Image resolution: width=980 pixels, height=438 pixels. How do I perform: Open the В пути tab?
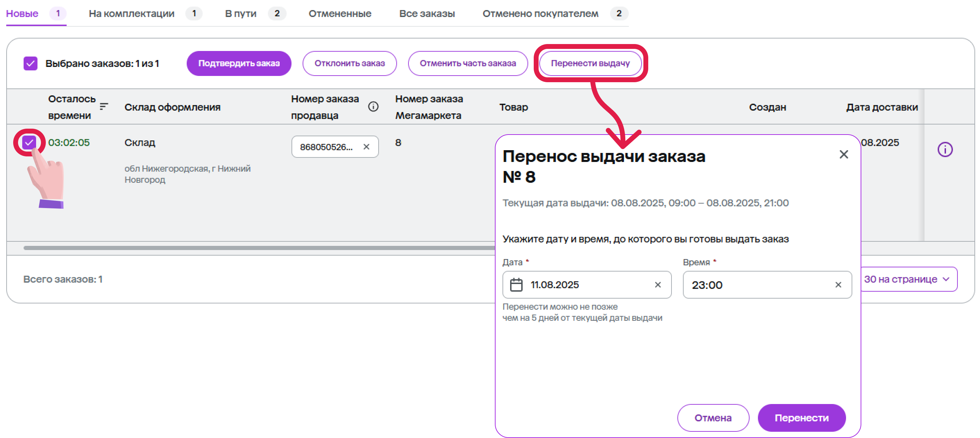pos(255,13)
